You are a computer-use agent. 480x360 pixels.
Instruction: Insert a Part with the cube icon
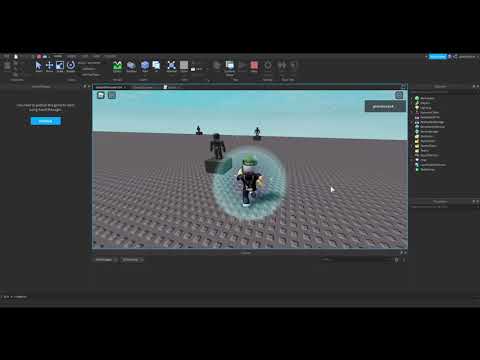pos(145,66)
